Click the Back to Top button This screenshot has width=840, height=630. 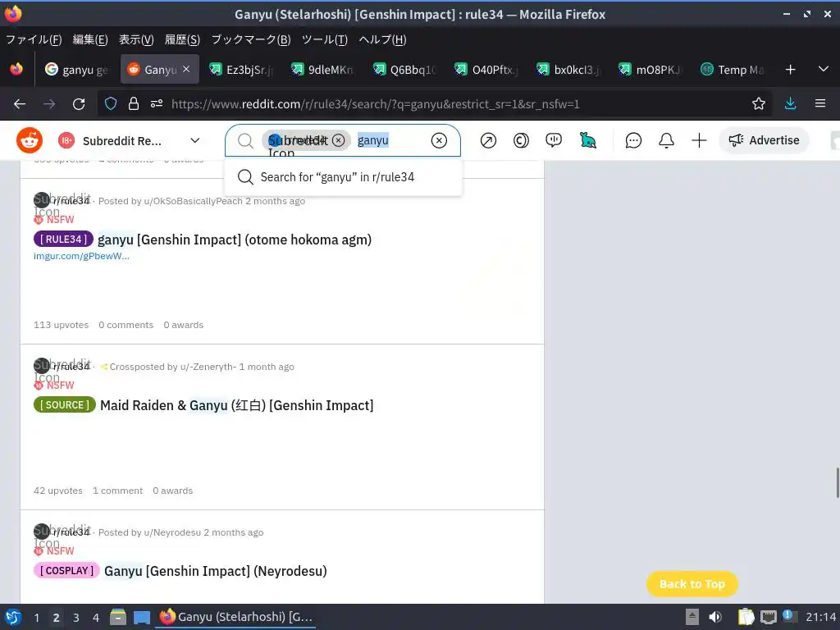(692, 584)
